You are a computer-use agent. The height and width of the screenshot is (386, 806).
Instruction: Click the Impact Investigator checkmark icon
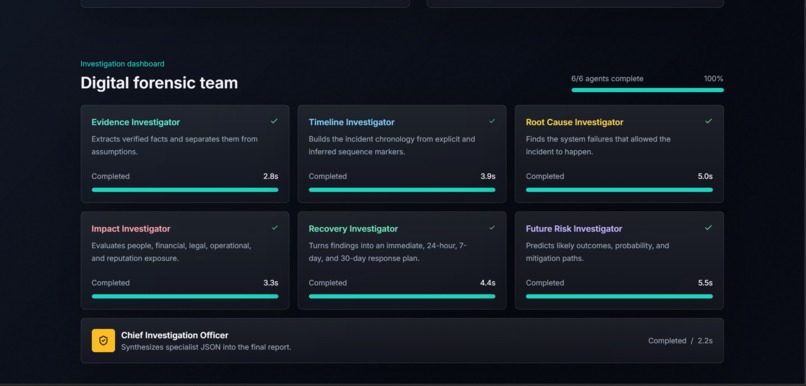[x=274, y=228]
